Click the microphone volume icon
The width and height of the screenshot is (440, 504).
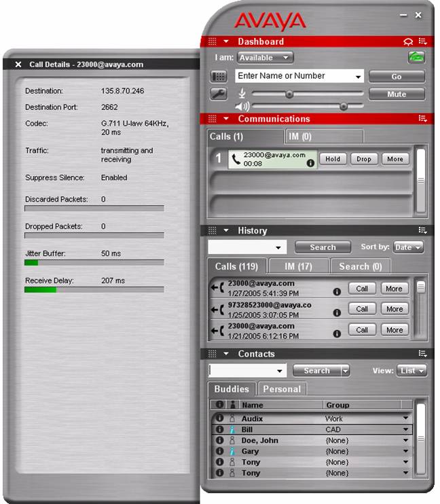pyautogui.click(x=242, y=94)
